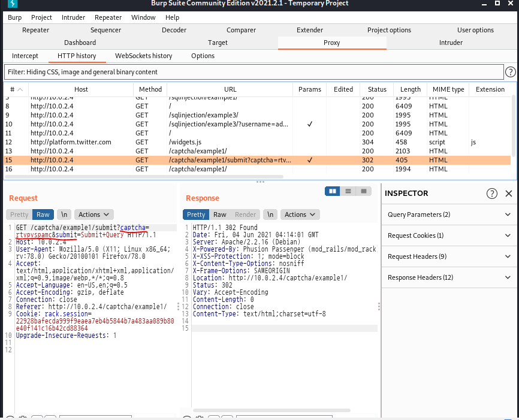Click the sort arrow in # column header
The image size is (519, 420).
pos(20,90)
